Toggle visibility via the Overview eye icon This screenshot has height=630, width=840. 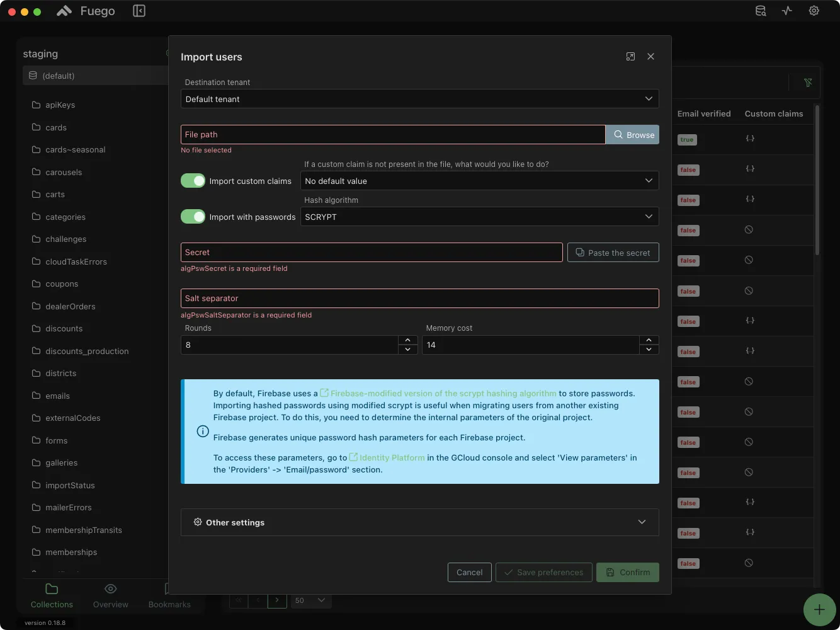coord(110,588)
